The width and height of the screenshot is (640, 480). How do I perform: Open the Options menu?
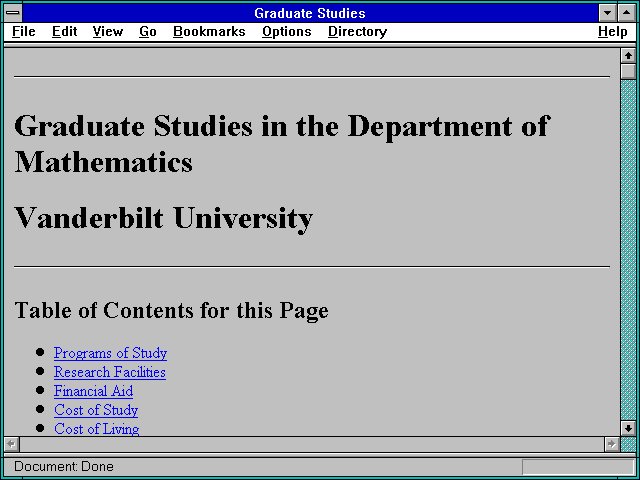click(287, 32)
